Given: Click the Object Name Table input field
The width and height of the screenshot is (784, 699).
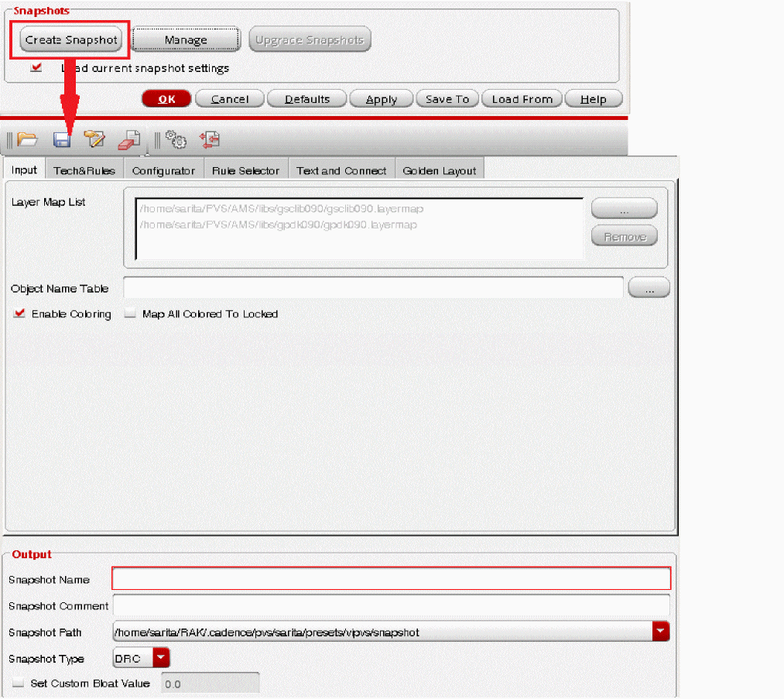Looking at the screenshot, I should point(373,287).
